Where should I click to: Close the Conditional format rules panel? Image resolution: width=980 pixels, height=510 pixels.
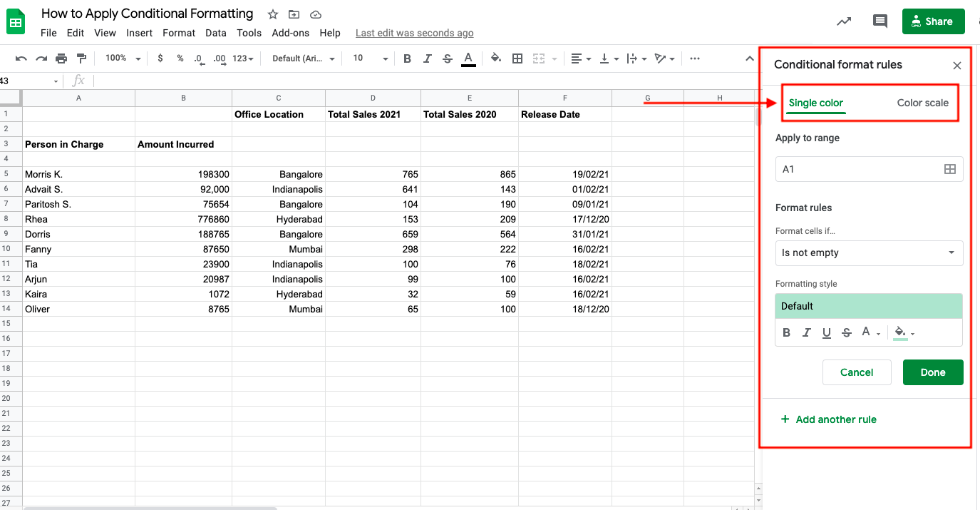click(x=957, y=66)
